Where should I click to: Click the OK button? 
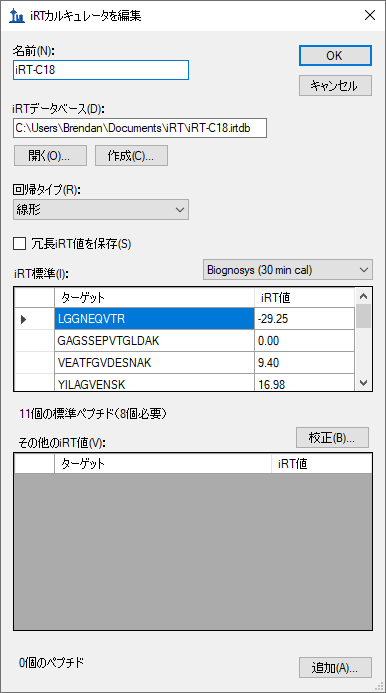coord(335,55)
